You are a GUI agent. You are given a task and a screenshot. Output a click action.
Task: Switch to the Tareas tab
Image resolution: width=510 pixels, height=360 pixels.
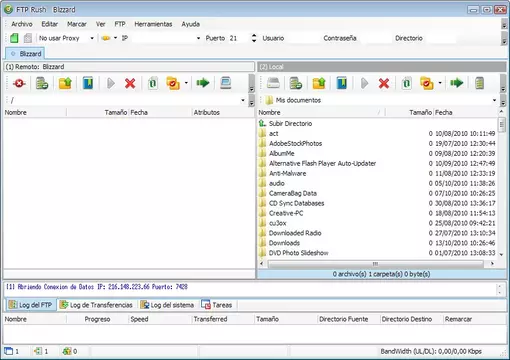pyautogui.click(x=217, y=305)
